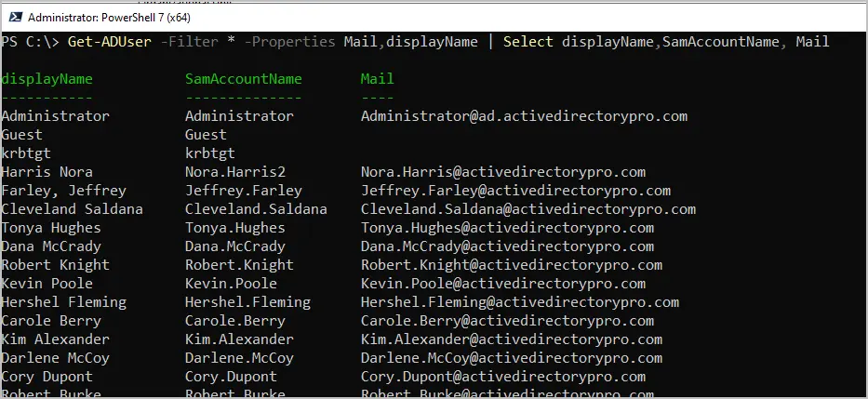Viewport: 868px width, 399px height.
Task: Click the Get-ADUser command text
Action: [x=110, y=42]
